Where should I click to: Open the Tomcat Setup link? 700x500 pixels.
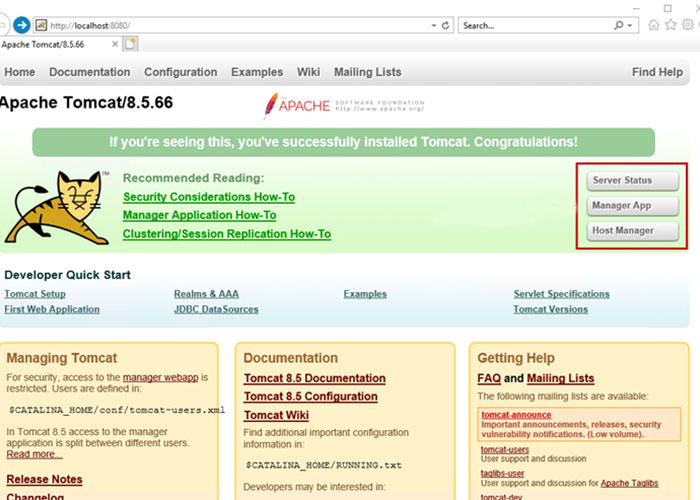[35, 294]
